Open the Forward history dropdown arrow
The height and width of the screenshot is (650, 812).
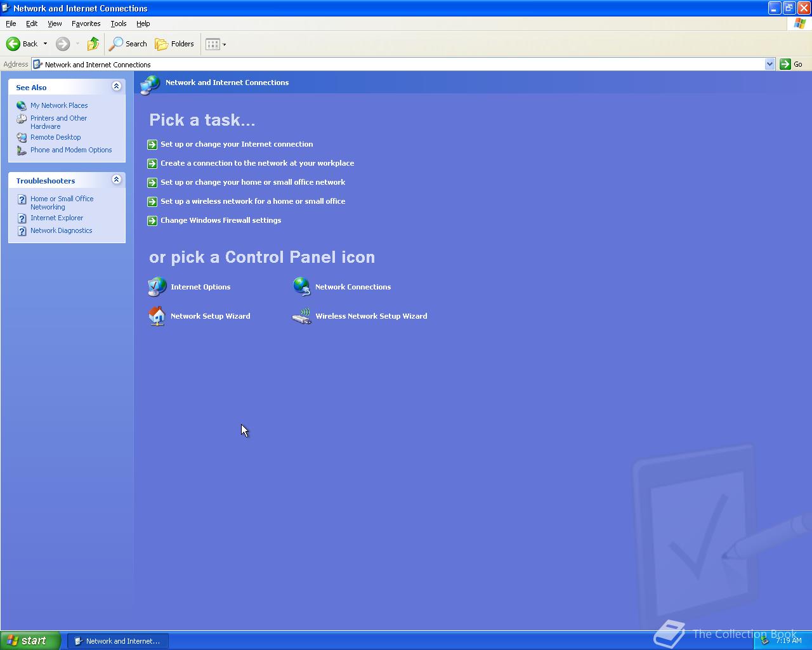coord(77,44)
